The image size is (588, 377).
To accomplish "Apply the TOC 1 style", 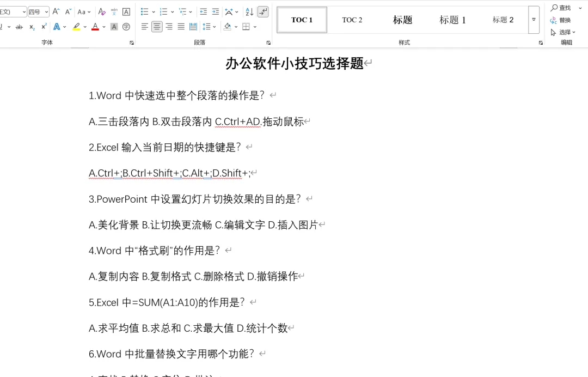I will (302, 20).
